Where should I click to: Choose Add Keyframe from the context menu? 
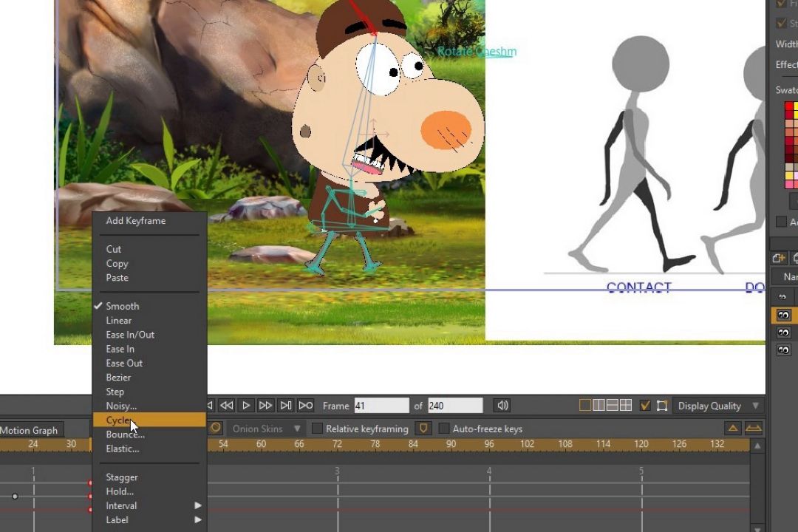[149, 220]
